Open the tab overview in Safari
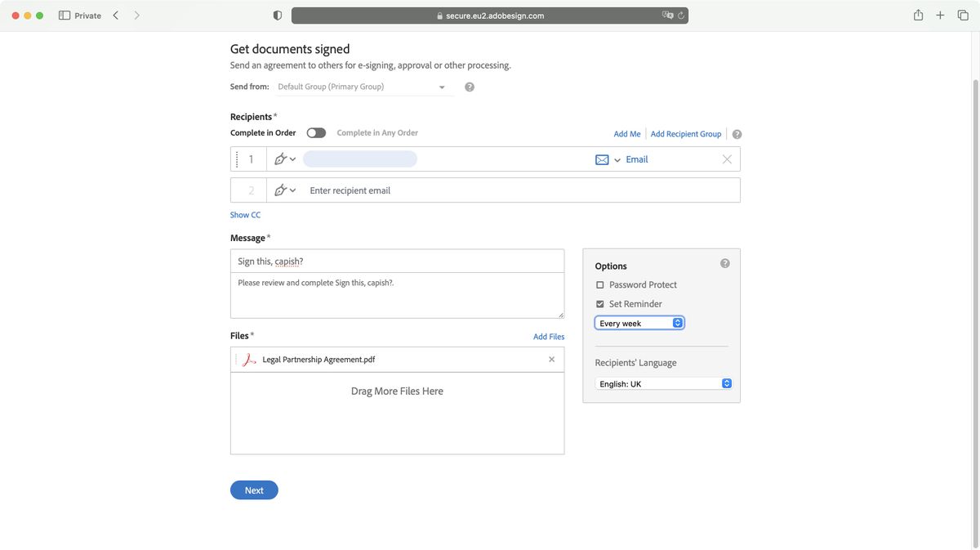 point(963,14)
